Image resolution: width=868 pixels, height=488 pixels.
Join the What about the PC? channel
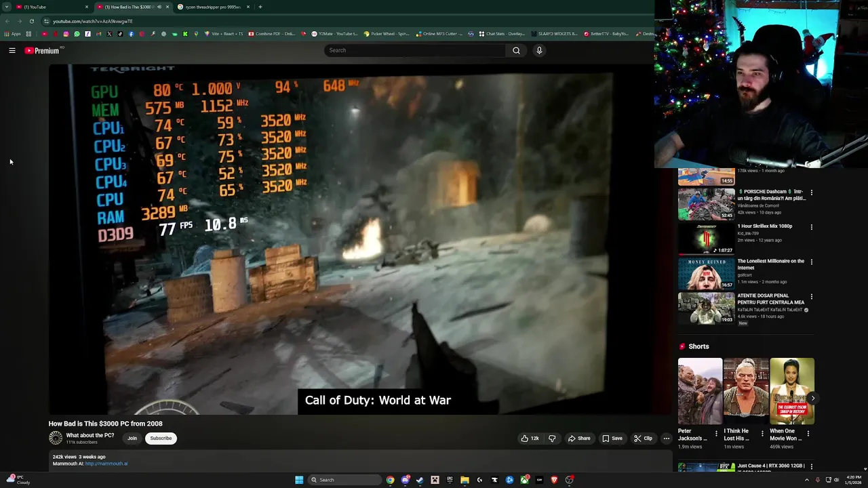[x=132, y=439]
